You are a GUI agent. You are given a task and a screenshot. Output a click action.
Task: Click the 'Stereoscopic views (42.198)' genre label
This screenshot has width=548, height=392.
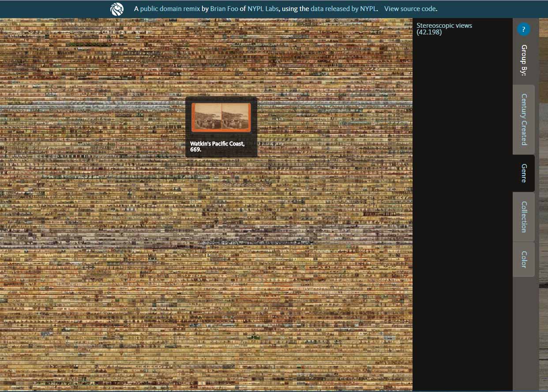click(444, 29)
